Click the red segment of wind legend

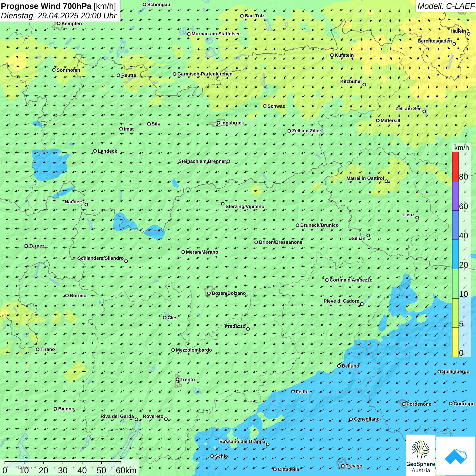(455, 166)
